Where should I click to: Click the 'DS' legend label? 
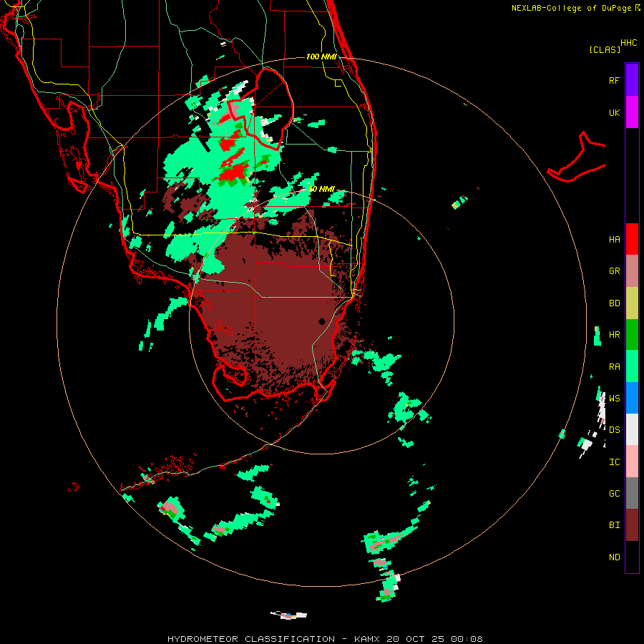coord(614,429)
